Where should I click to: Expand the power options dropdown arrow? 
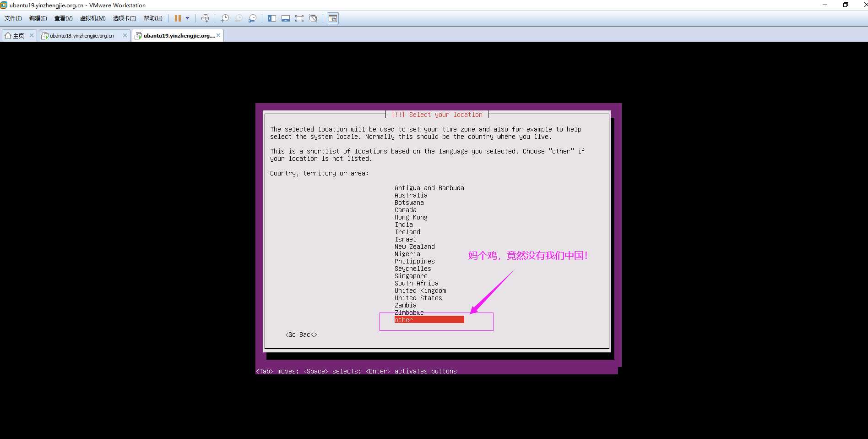coord(187,18)
